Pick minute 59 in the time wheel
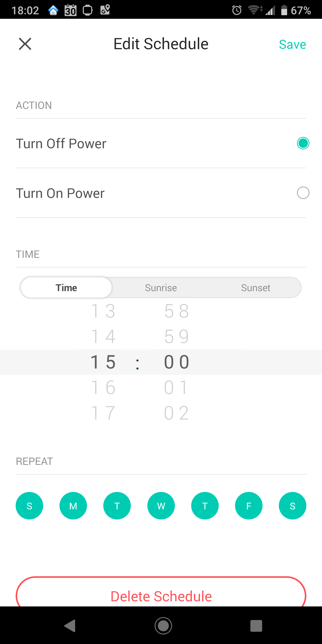 pos(176,336)
